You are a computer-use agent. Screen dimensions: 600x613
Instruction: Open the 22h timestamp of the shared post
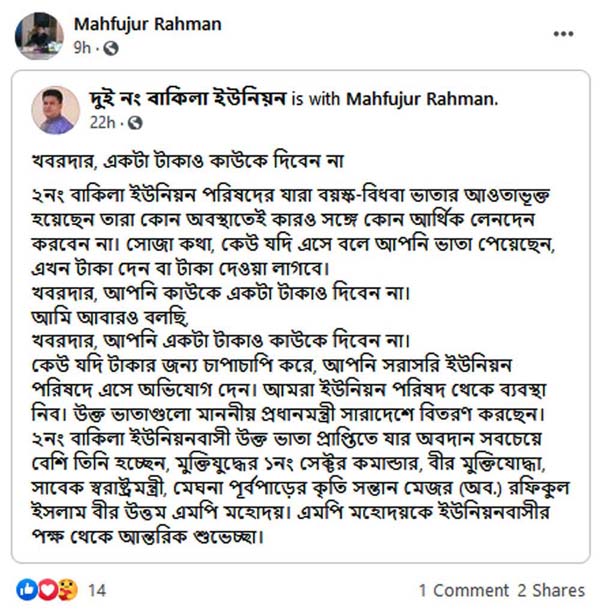[102, 123]
